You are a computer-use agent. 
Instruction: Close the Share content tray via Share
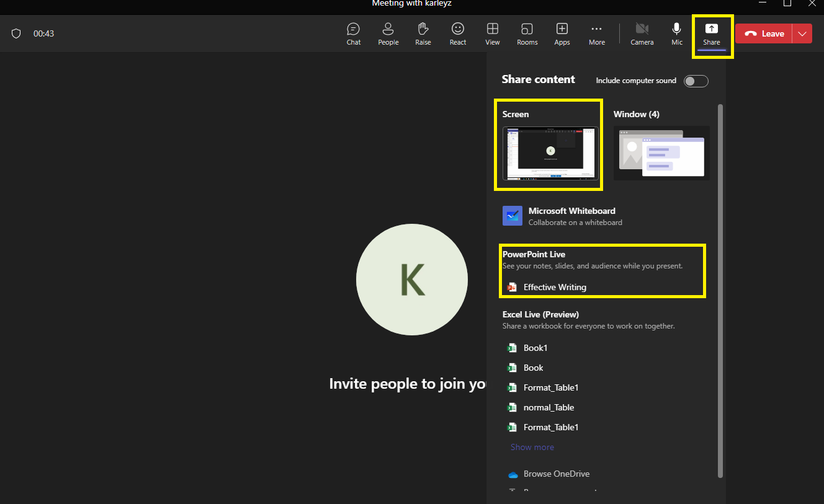click(x=712, y=34)
